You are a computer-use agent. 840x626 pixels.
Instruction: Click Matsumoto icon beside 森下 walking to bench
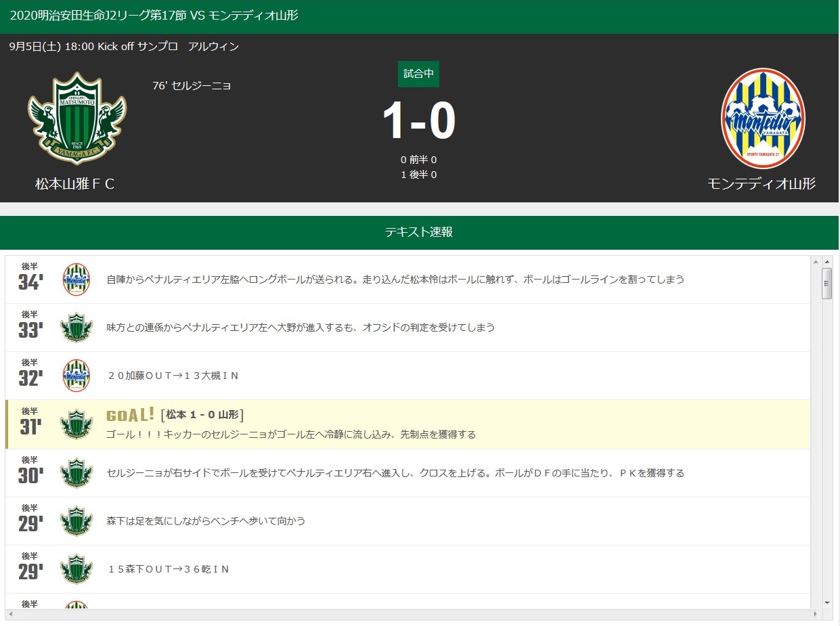[76, 521]
